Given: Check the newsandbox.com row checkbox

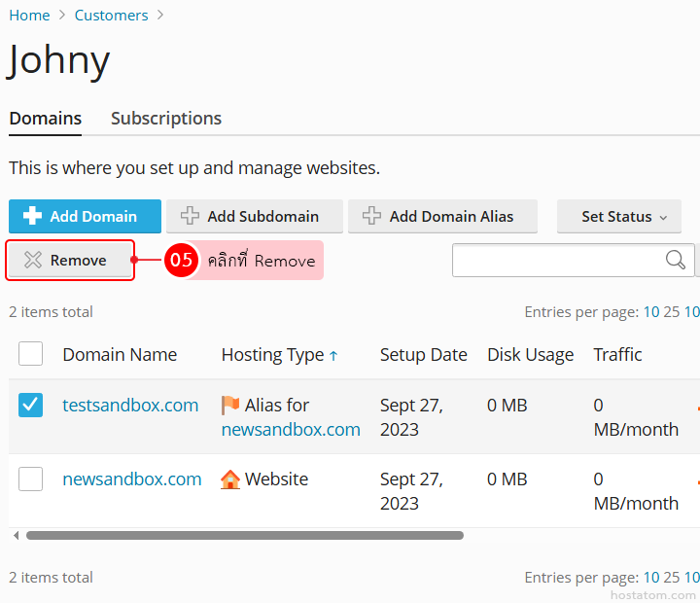Looking at the screenshot, I should click(x=31, y=479).
